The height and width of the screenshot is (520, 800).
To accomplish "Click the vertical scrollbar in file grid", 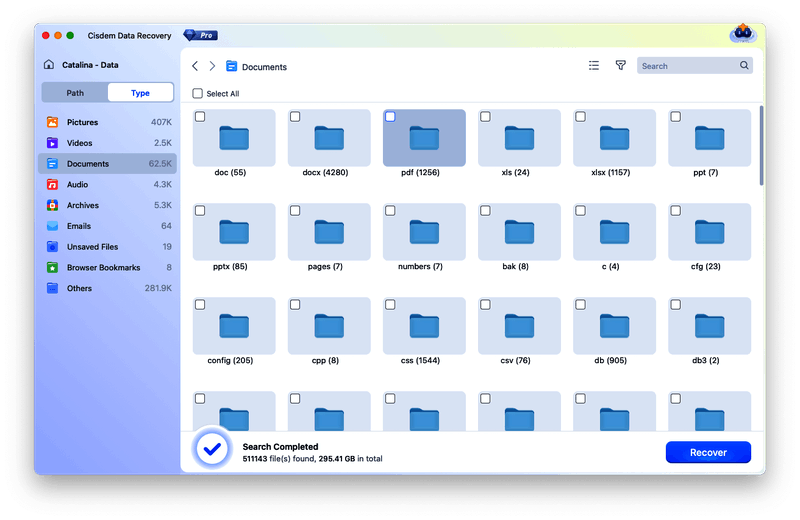I will [761, 146].
